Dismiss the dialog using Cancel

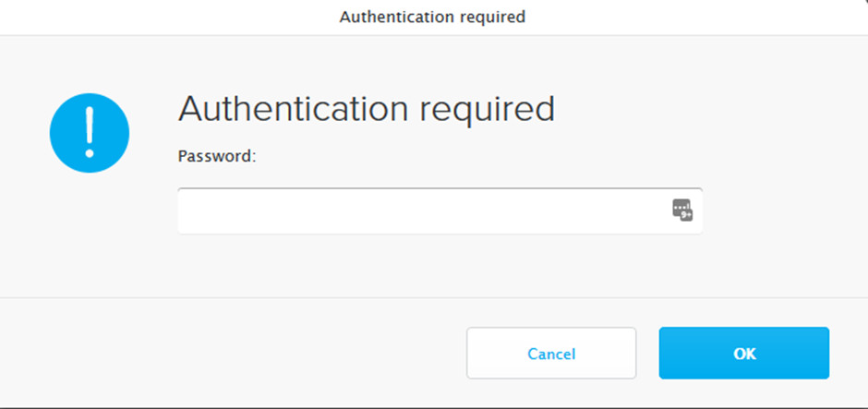[x=551, y=353]
